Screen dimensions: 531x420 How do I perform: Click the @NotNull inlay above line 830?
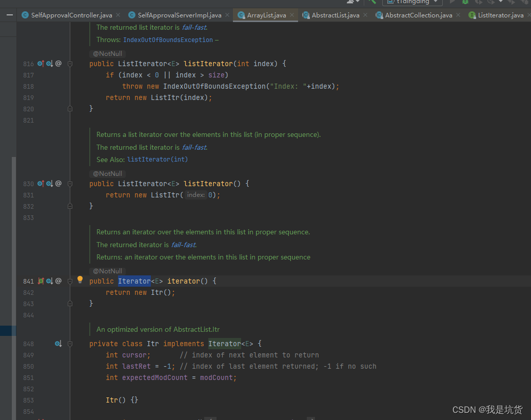[x=107, y=174]
